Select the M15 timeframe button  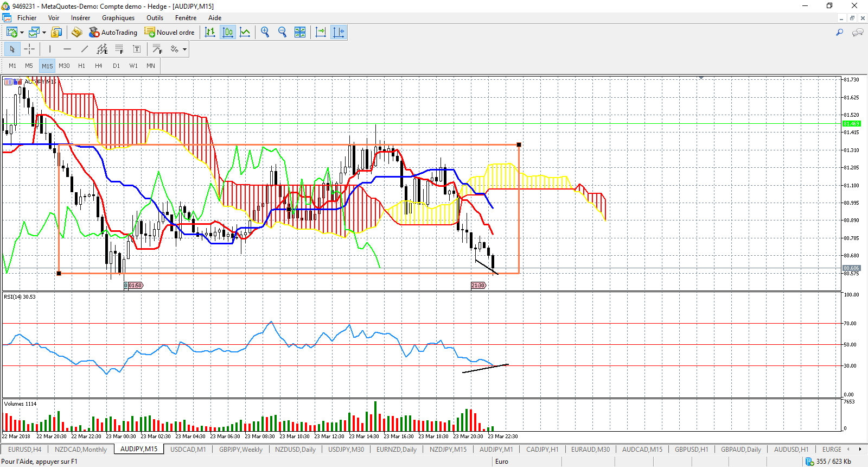pos(47,66)
